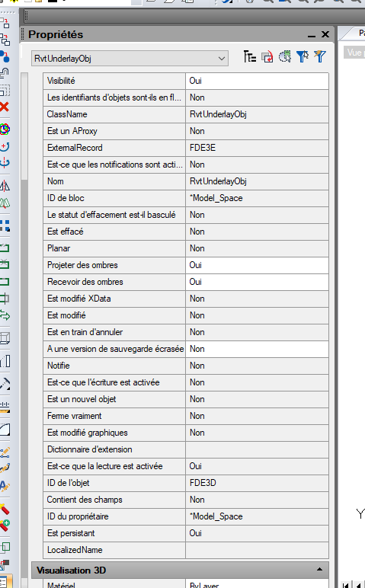Select the Ferme vraiment property label
Screen dimensions: 365x588
[x=74, y=416]
